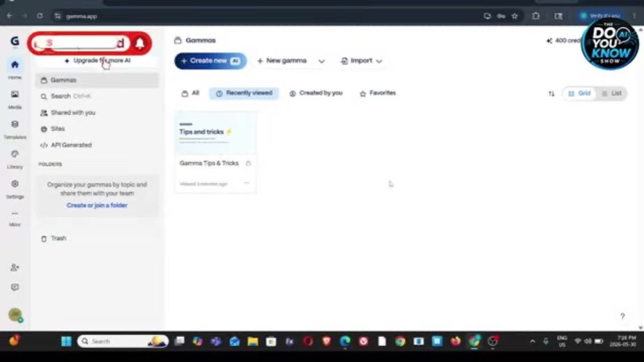Open the help question mark
644x362 pixels.
tap(622, 316)
